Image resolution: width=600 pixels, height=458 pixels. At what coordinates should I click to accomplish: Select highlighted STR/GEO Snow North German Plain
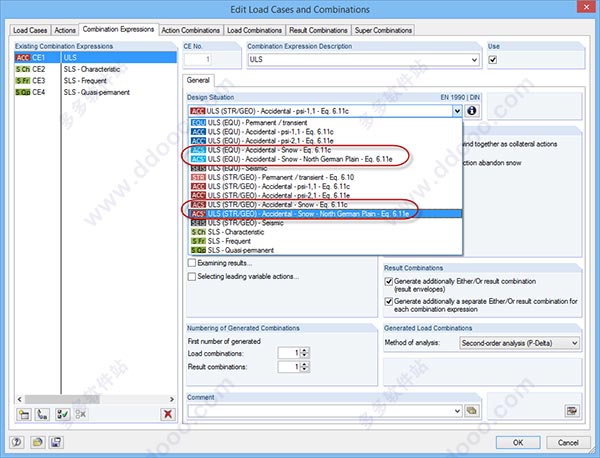click(326, 214)
